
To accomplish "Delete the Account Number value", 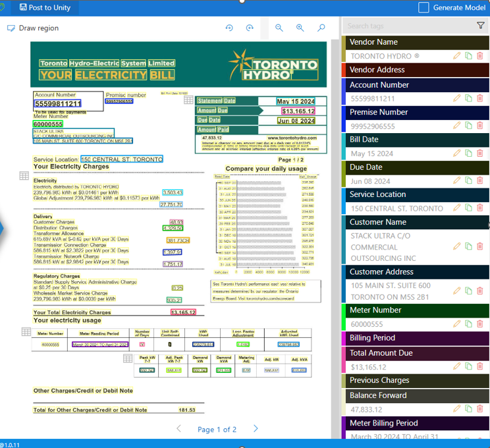I will point(480,98).
